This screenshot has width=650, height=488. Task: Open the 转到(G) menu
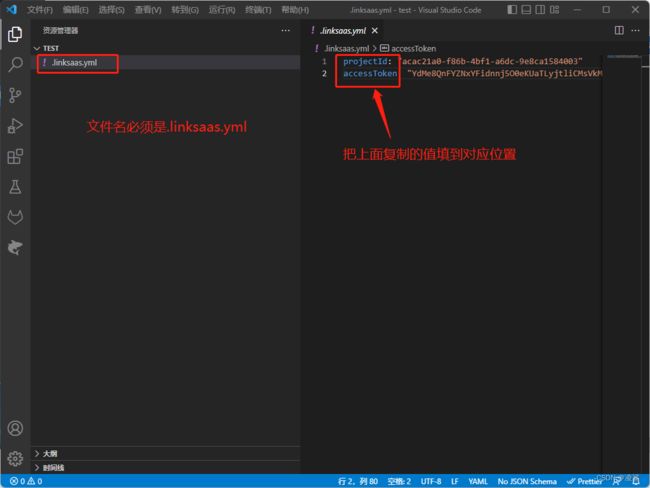[185, 10]
